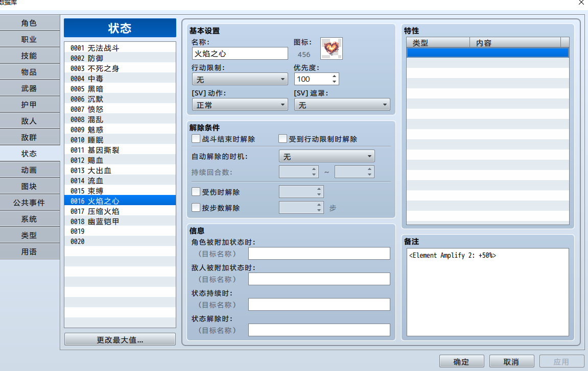The width and height of the screenshot is (588, 371).
Task: Click the 角色被附加状态时 message field
Action: click(319, 254)
